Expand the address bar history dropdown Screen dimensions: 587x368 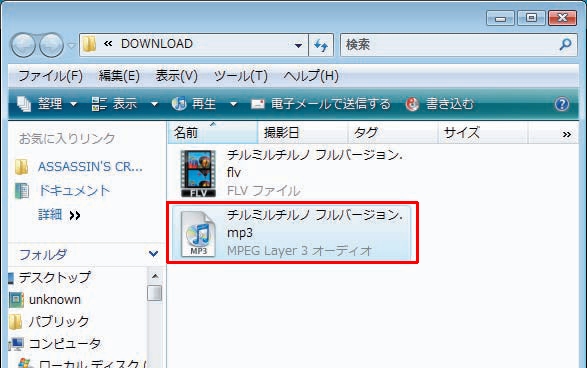[298, 45]
